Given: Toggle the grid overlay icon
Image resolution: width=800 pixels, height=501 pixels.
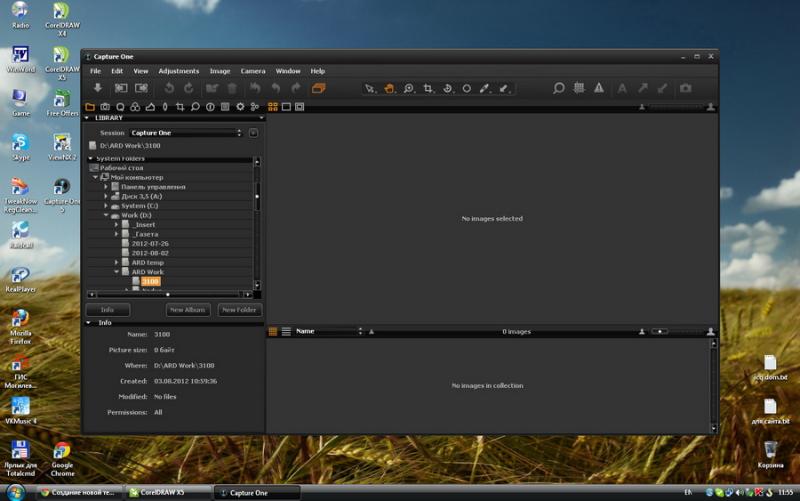Looking at the screenshot, I should 579,88.
